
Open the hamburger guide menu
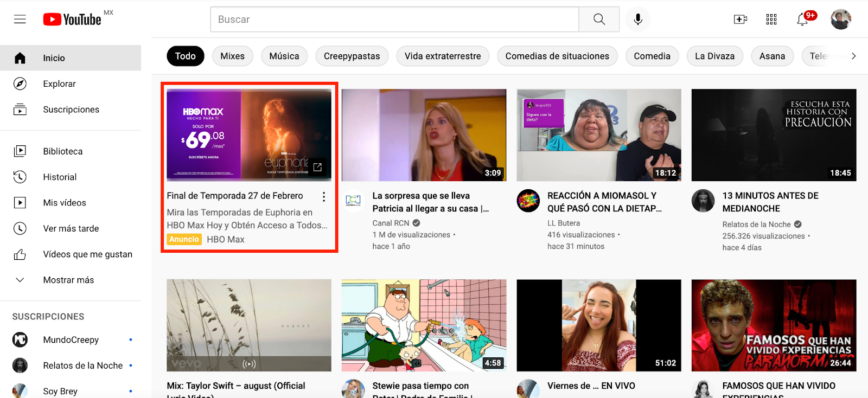click(x=20, y=20)
